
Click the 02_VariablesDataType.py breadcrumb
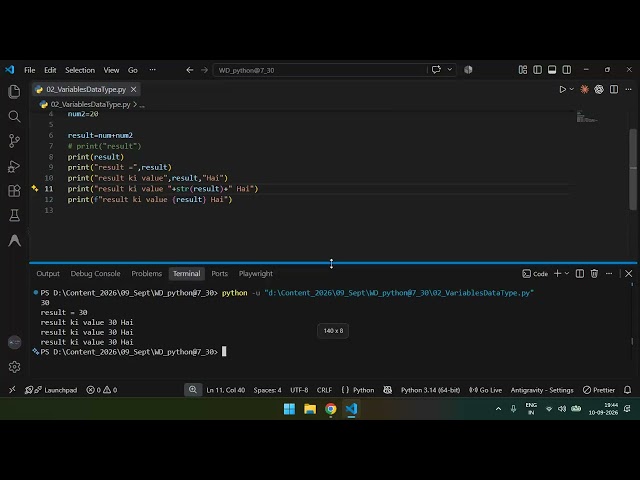[90, 104]
